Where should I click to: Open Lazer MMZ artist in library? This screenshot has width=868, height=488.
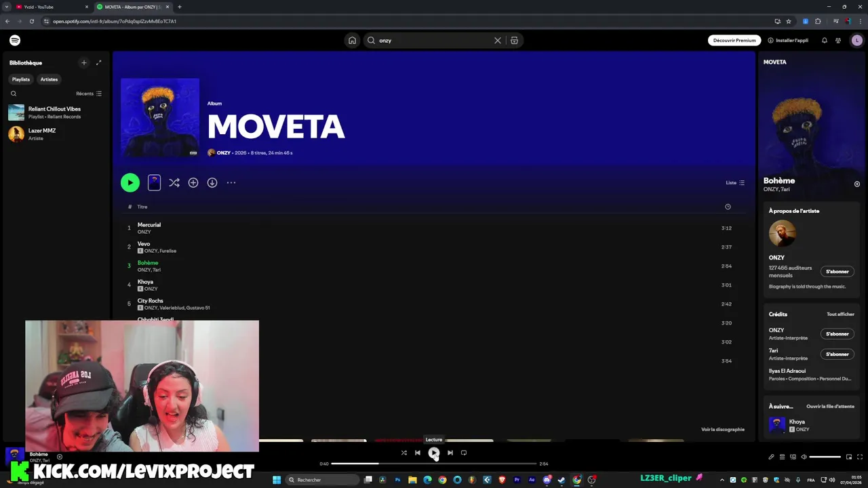tap(54, 134)
